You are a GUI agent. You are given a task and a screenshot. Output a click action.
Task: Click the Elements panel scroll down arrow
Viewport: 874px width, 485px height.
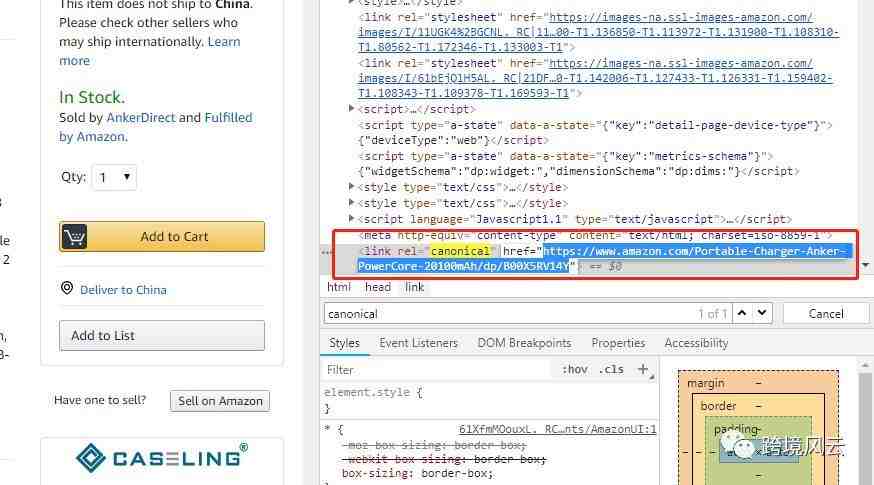click(866, 265)
